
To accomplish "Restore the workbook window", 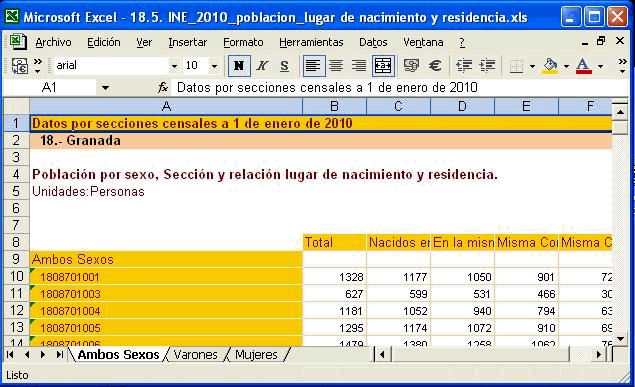I will [x=601, y=41].
